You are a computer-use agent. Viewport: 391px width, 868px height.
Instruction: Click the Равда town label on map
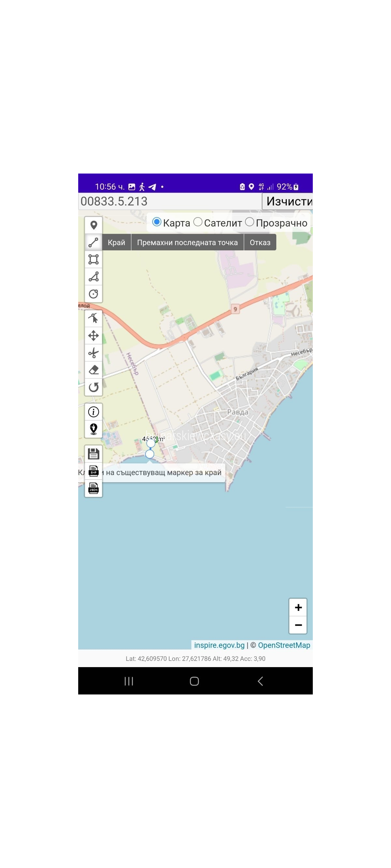238,412
